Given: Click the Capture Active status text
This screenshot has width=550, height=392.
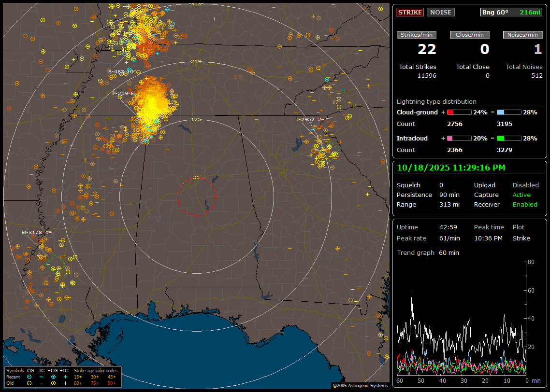Looking at the screenshot, I should coord(521,195).
